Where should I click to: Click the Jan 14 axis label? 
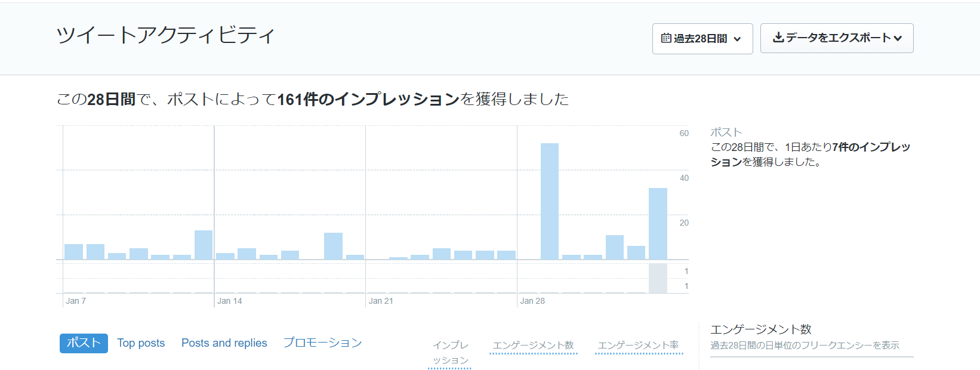[230, 301]
